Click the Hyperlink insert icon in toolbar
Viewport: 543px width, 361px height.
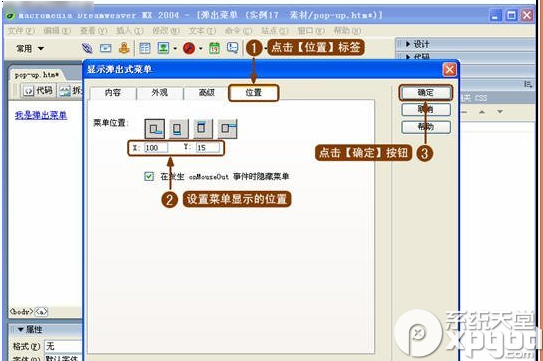click(87, 48)
